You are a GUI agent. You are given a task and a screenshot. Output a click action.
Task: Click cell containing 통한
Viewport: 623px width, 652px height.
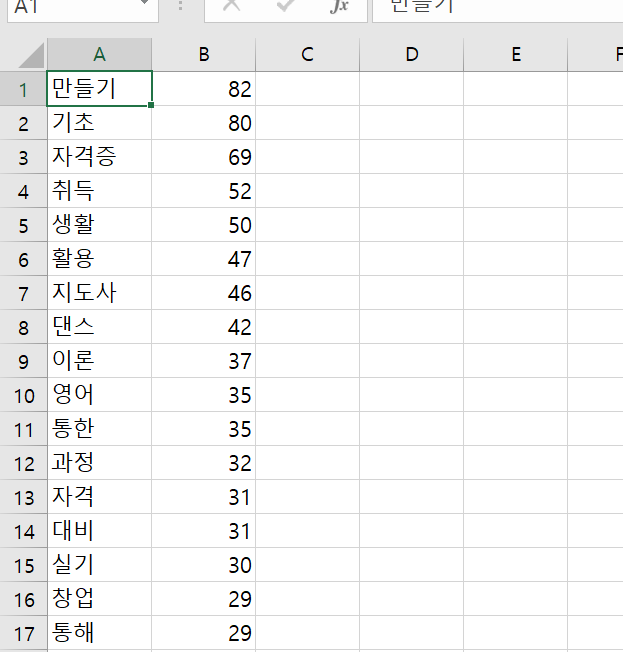[x=99, y=429]
